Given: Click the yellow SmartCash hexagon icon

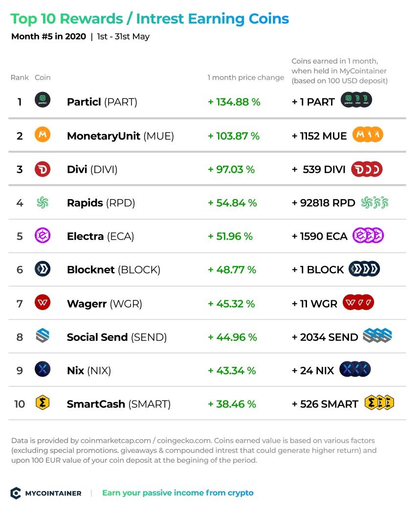Looking at the screenshot, I should 43,403.
